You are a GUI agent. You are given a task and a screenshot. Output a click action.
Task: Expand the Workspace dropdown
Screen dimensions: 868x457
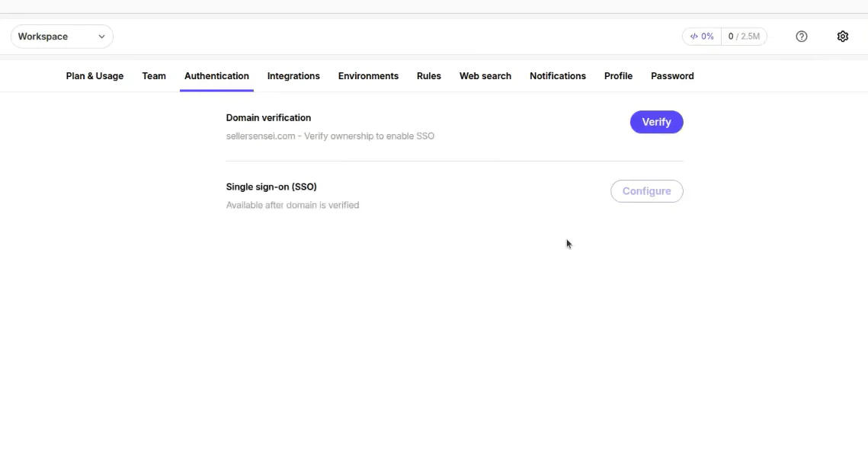(x=62, y=37)
